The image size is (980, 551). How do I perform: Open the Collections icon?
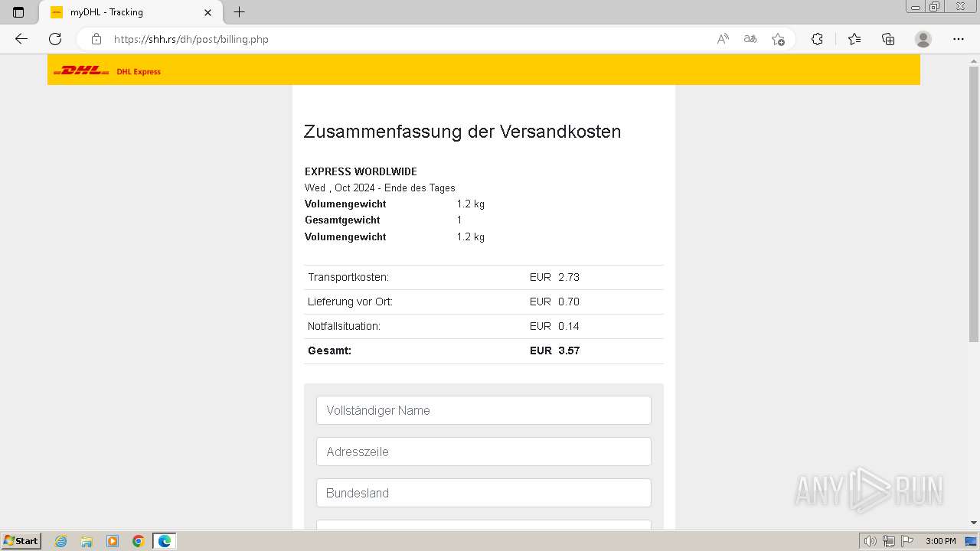(888, 39)
